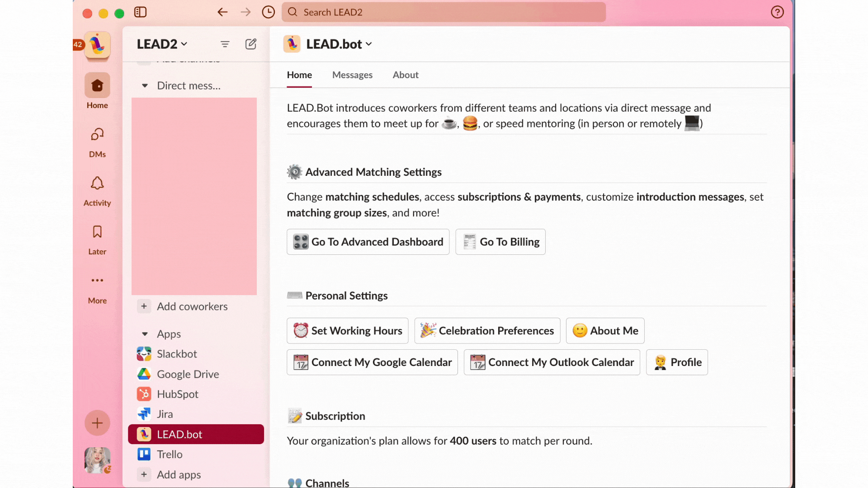Click the round plus create button
The height and width of the screenshot is (488, 868).
coord(97,423)
